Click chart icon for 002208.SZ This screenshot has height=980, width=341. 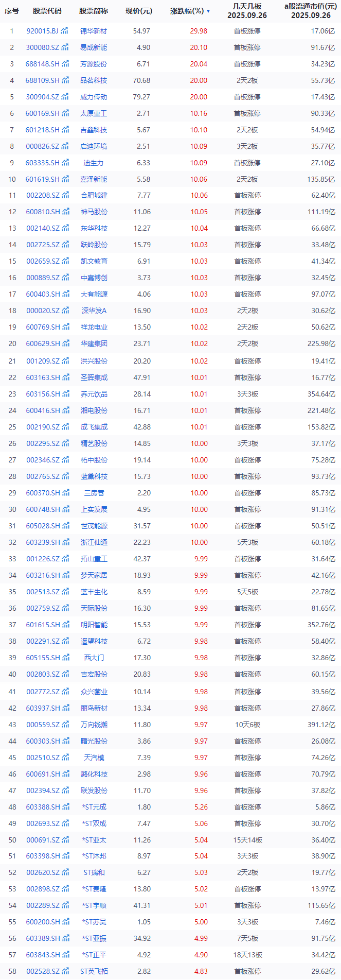65,195
